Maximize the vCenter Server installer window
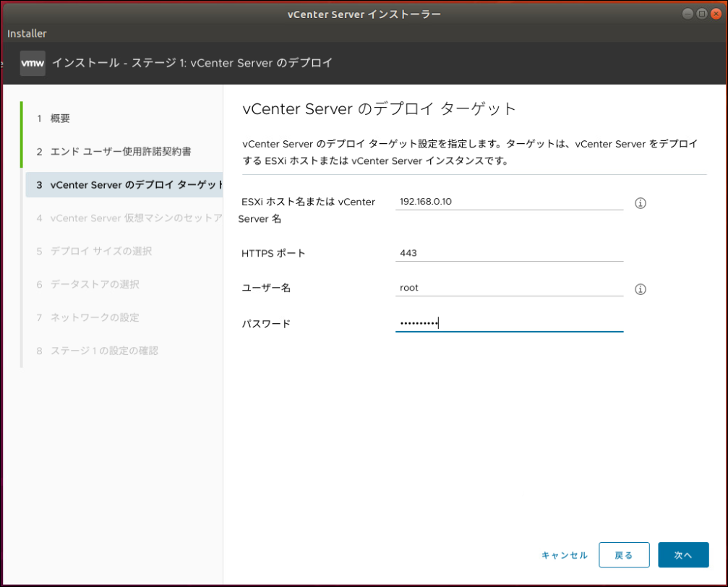Screen dimensions: 728x587 (702, 14)
